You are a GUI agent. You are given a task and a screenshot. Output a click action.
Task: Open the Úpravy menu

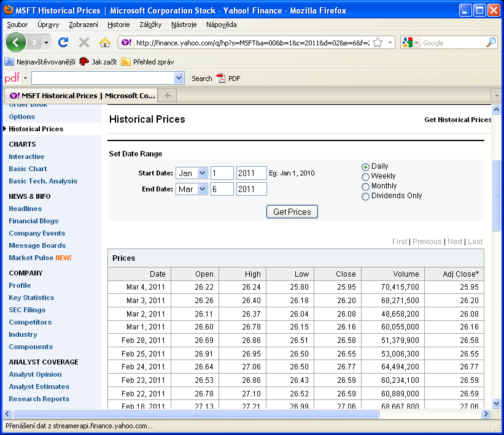(x=48, y=25)
